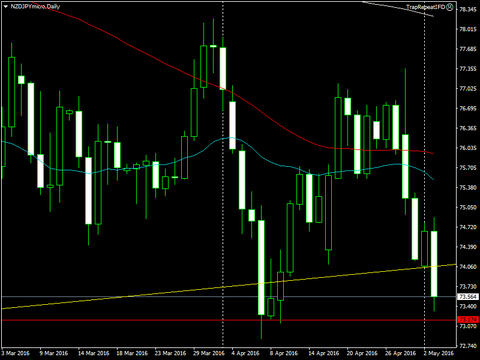Screen dimensions: 480x360
Task: Click the NZDJPYmicro,Daily chart title
Action: point(35,6)
